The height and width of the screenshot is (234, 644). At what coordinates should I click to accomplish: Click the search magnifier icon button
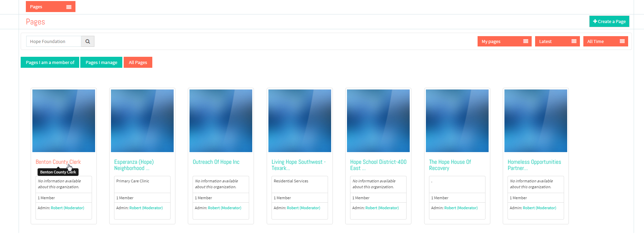(88, 41)
